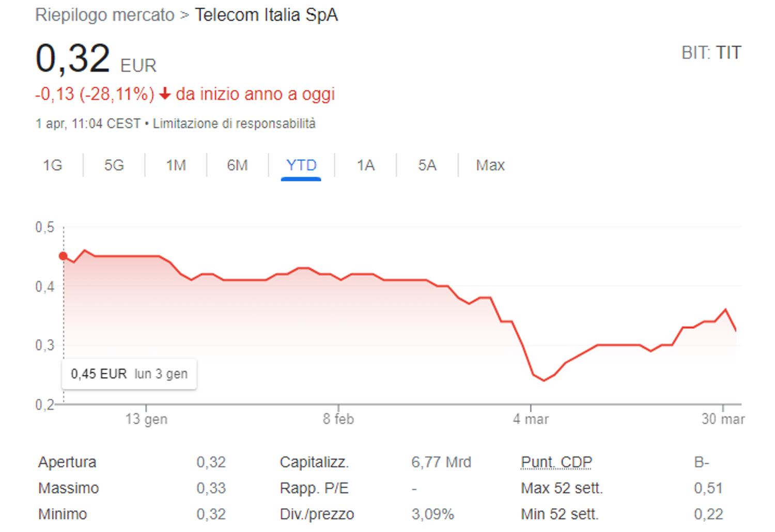Click the 0,45 EUR tooltip box
775x532 pixels.
click(x=129, y=373)
